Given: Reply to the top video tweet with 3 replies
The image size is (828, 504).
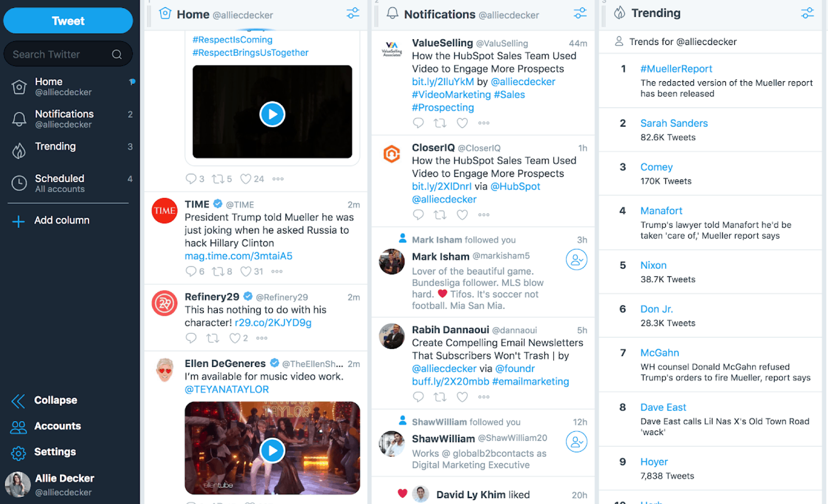Looking at the screenshot, I should [x=191, y=179].
